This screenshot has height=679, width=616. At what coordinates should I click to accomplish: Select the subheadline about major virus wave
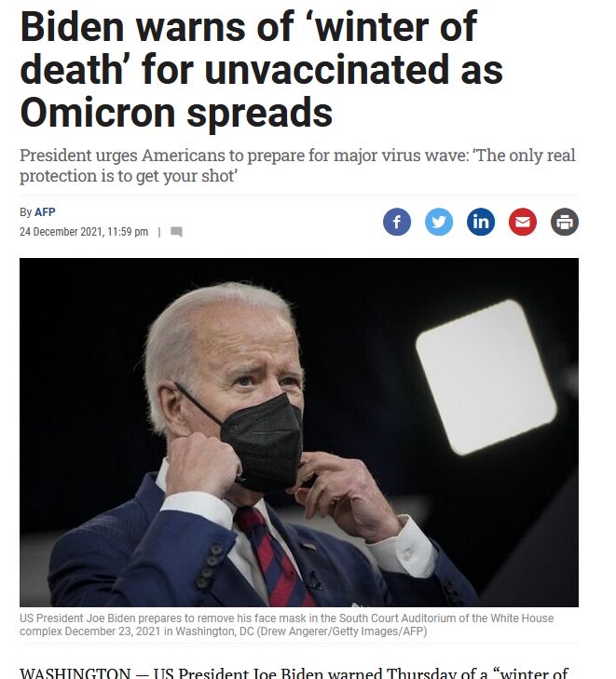pyautogui.click(x=297, y=166)
